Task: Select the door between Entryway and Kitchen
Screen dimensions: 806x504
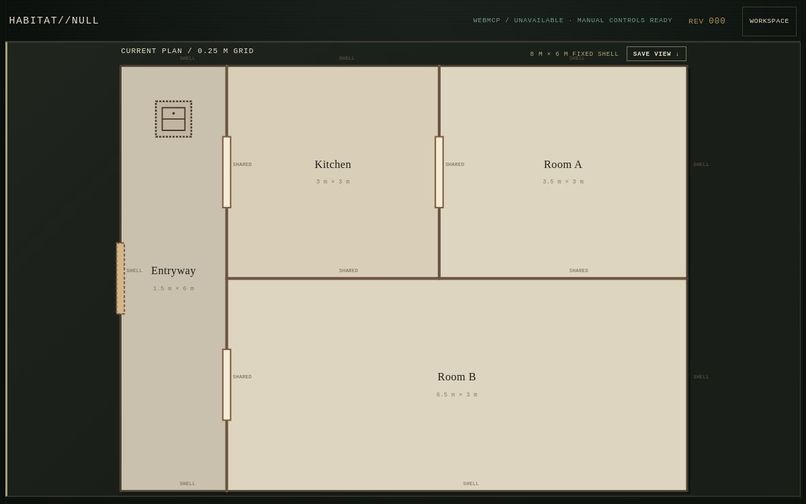Action: click(x=227, y=172)
